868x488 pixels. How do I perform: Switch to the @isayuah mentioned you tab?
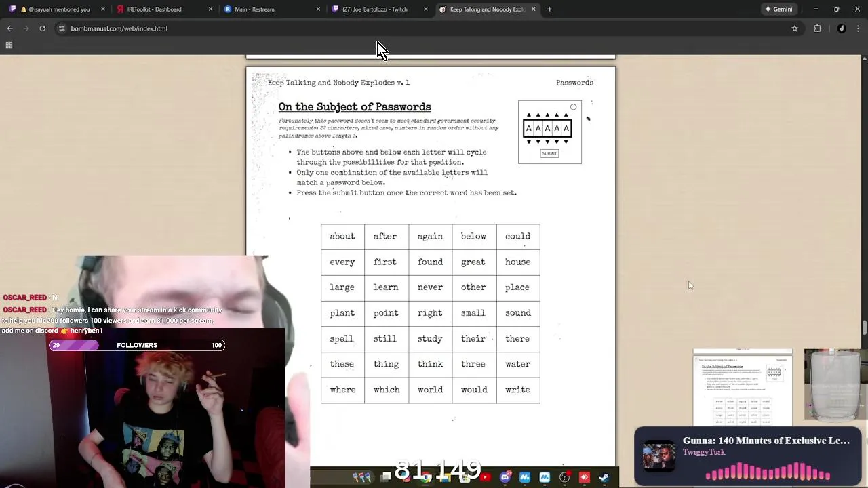56,9
